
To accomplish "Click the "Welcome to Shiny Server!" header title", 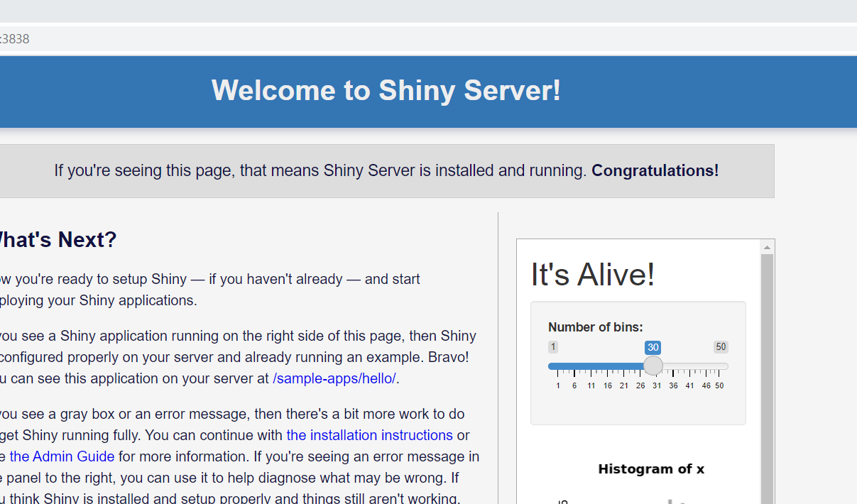I will tap(386, 91).
